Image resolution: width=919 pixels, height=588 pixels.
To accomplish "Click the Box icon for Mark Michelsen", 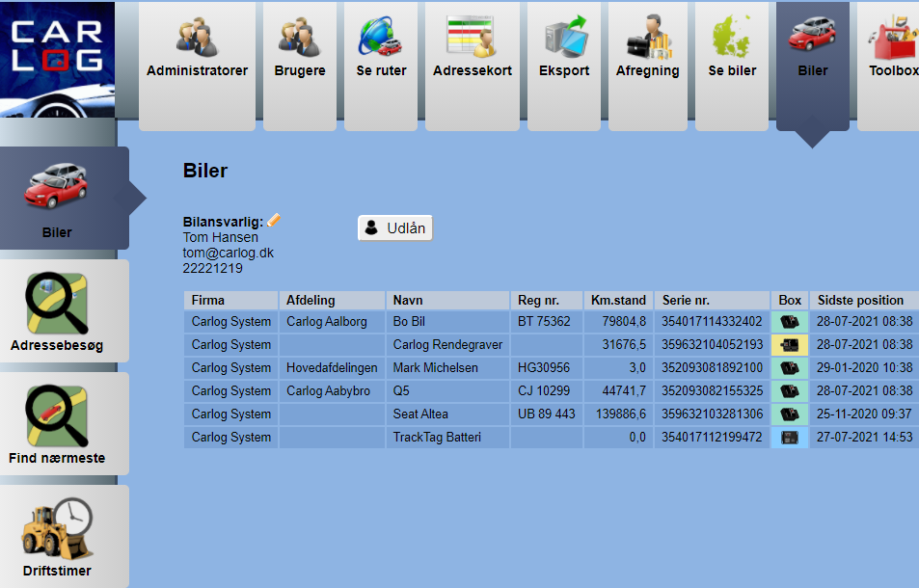I will click(790, 368).
